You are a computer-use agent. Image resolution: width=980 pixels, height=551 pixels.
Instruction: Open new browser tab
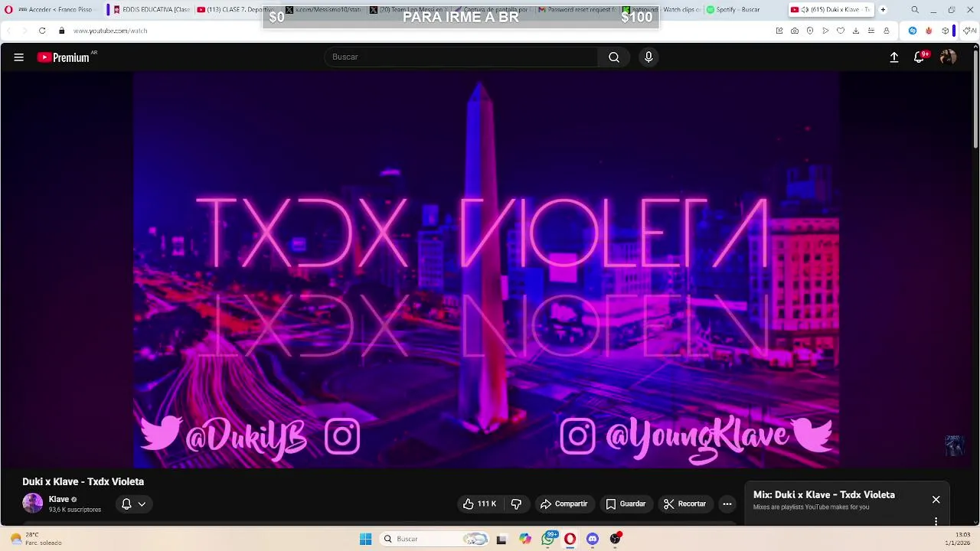coord(883,9)
